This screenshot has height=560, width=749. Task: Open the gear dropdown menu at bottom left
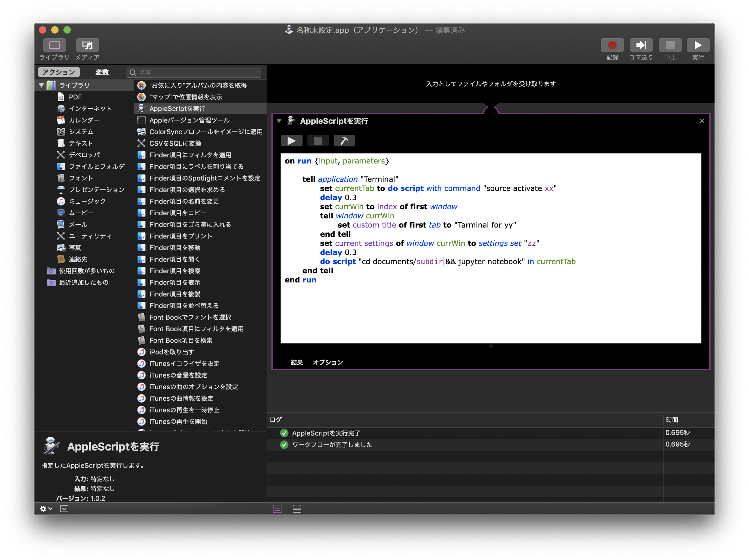click(x=46, y=508)
